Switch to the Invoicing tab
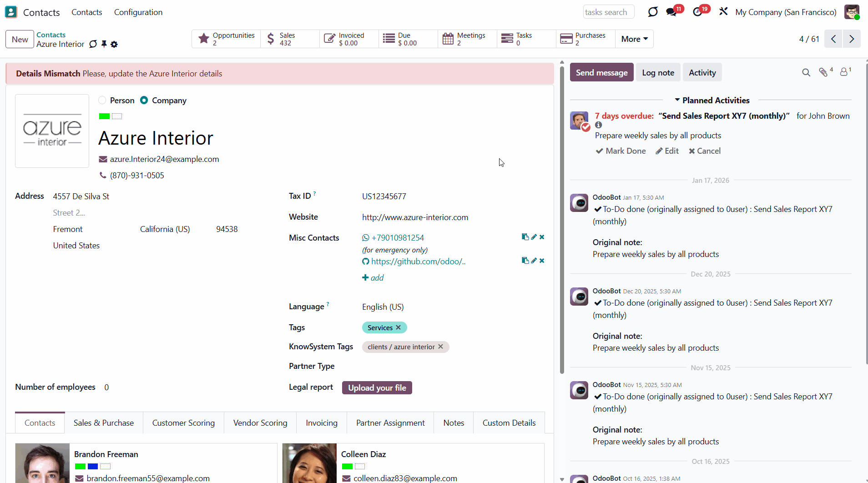This screenshot has height=483, width=868. click(322, 423)
